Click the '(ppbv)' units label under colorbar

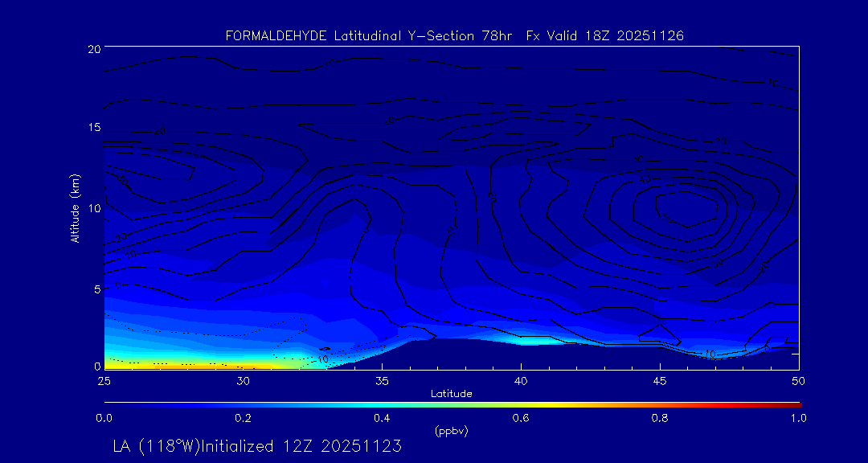click(x=451, y=431)
